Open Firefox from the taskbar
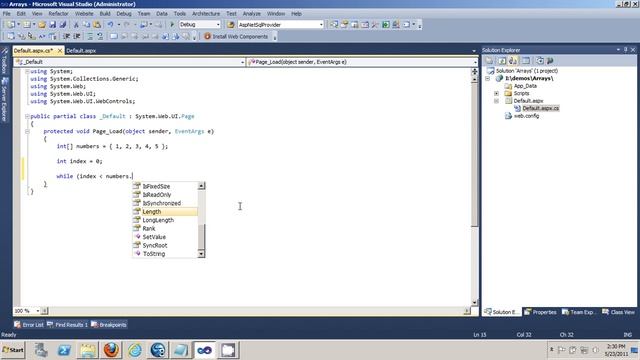 [111, 350]
